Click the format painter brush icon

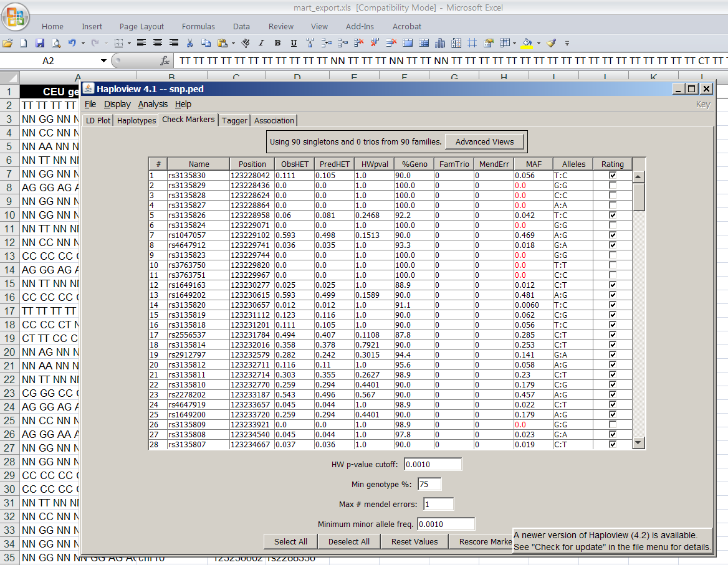[x=551, y=43]
